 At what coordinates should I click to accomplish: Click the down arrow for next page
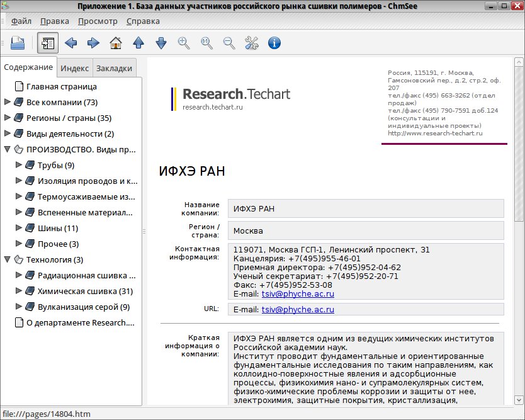pyautogui.click(x=161, y=43)
